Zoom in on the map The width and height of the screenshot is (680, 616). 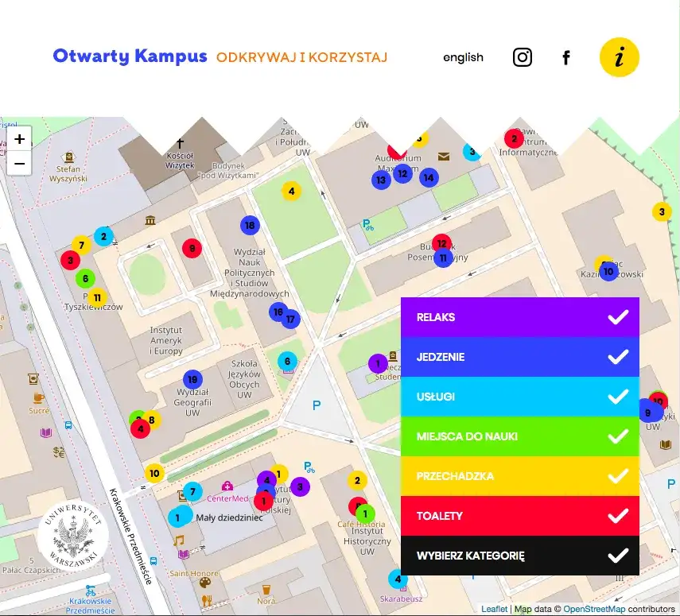(20, 139)
